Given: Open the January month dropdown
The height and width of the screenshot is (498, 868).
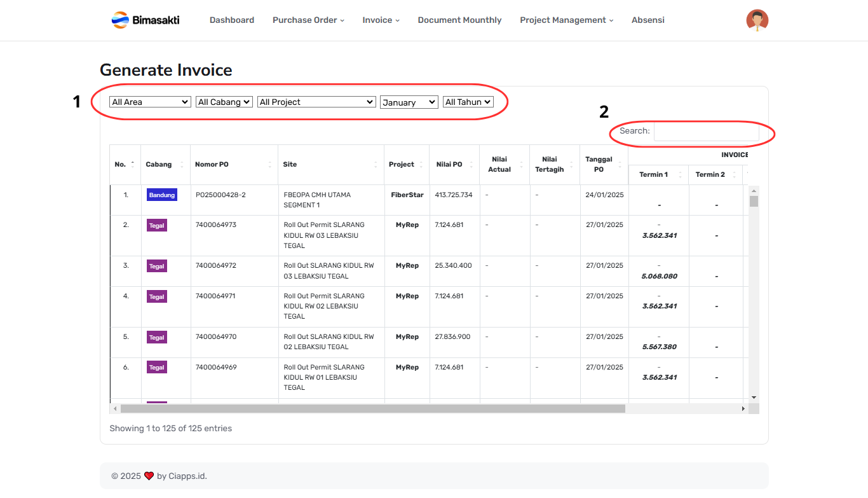Looking at the screenshot, I should click(x=409, y=102).
